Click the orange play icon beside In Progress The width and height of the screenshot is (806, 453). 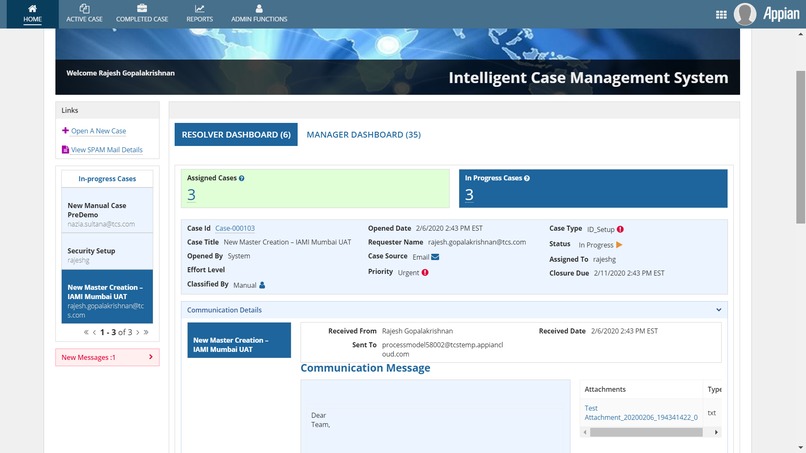pyautogui.click(x=619, y=245)
